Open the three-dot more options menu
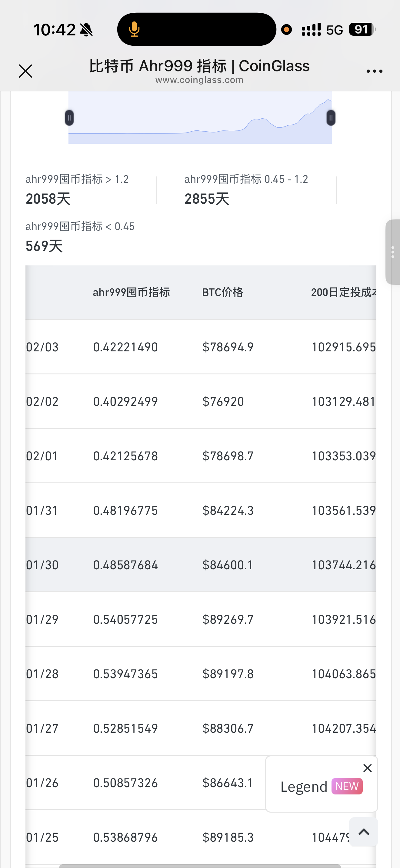400x868 pixels. tap(374, 71)
